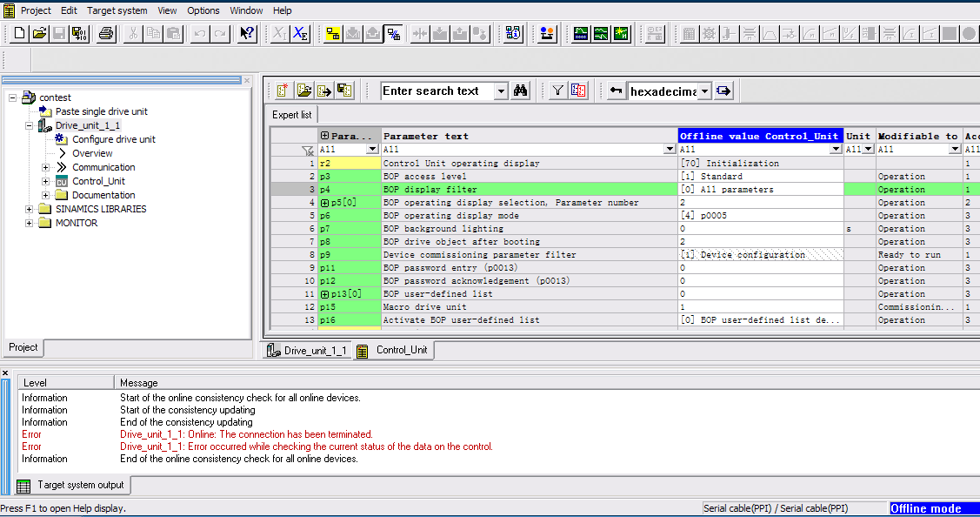The height and width of the screenshot is (517, 980).
Task: Open a project using the folder icon
Action: point(39,33)
